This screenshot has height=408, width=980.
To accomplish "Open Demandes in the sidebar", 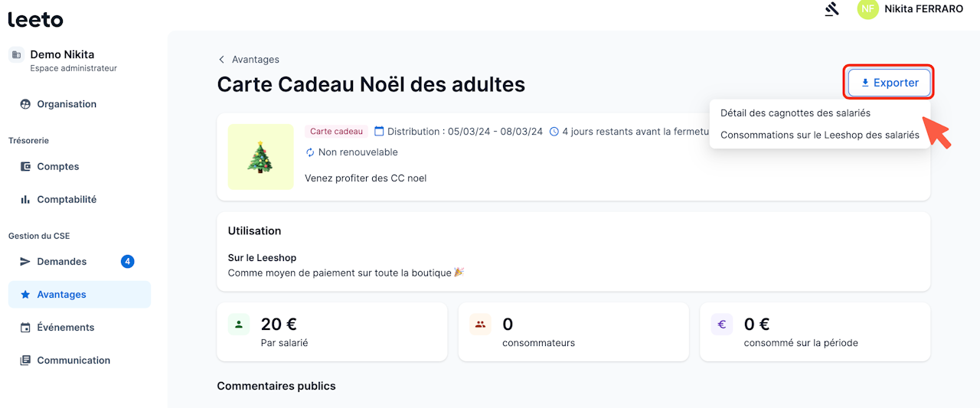I will coord(61,261).
